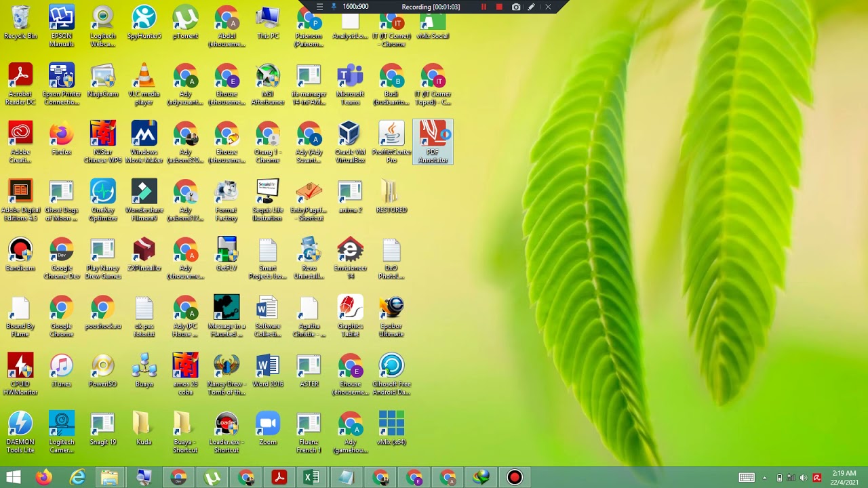Select the MSI Afterburner desktop icon
Screen dimensions: 868x488
pyautogui.click(x=268, y=85)
